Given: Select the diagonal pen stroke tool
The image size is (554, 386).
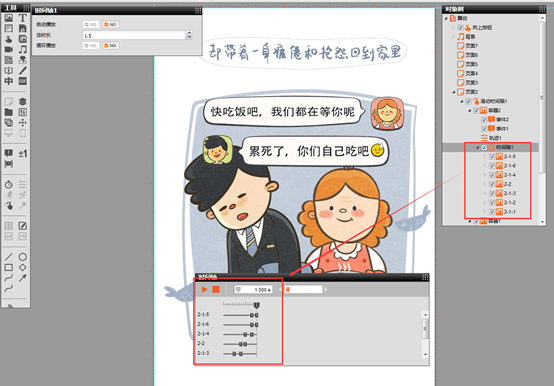Looking at the screenshot, I should (23, 70).
